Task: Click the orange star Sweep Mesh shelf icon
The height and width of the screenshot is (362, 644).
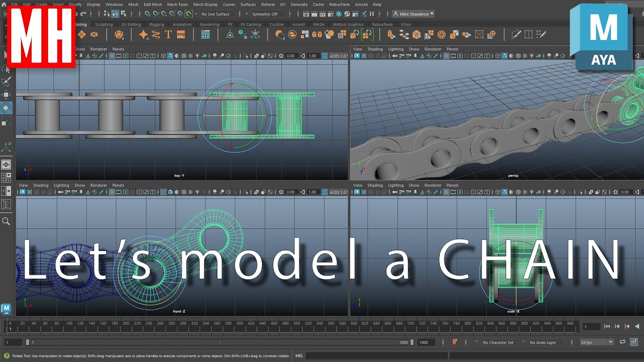Action: [143, 34]
